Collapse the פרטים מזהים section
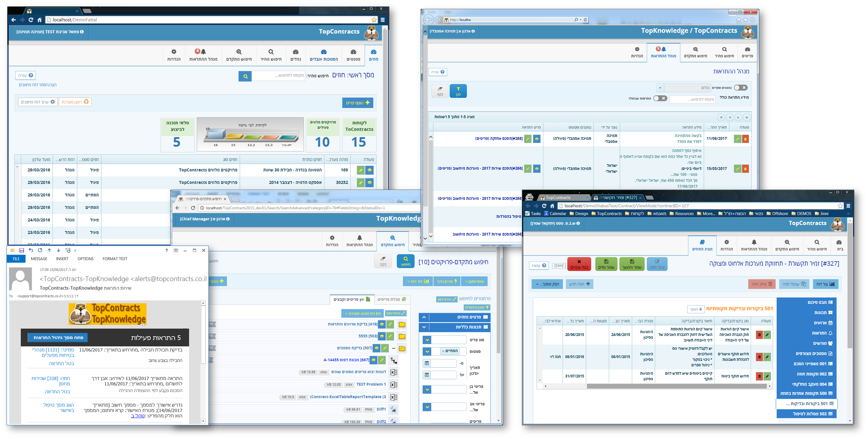This screenshot has height=439, width=868. 424,317
